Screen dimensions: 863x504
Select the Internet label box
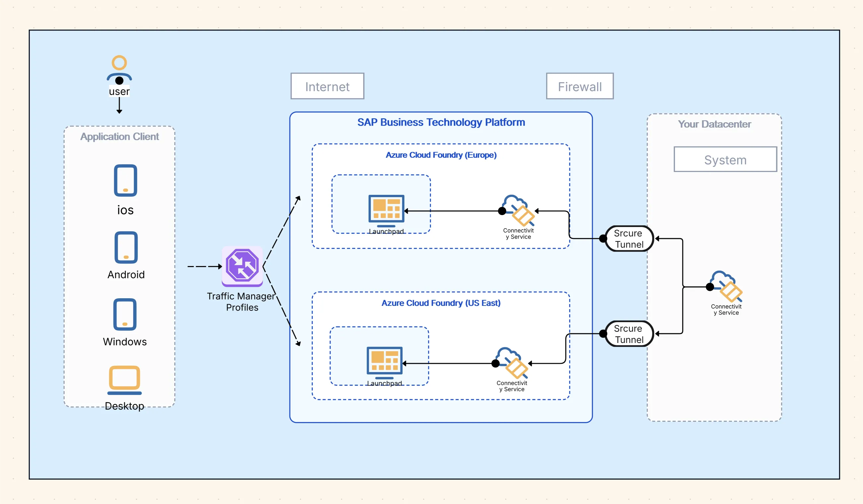pyautogui.click(x=327, y=86)
